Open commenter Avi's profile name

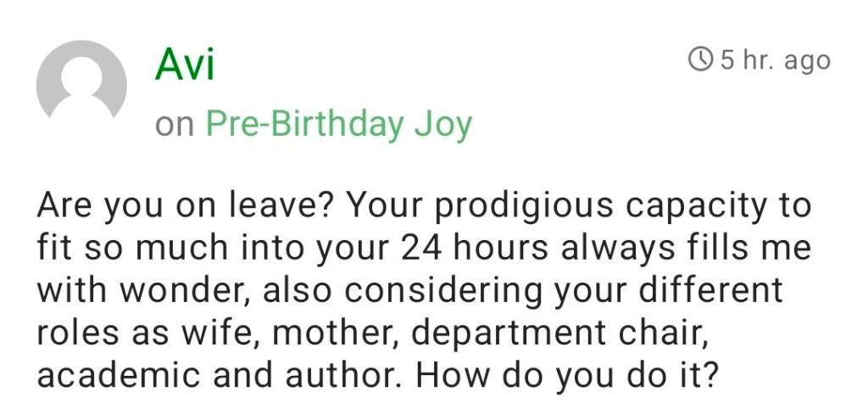(184, 64)
